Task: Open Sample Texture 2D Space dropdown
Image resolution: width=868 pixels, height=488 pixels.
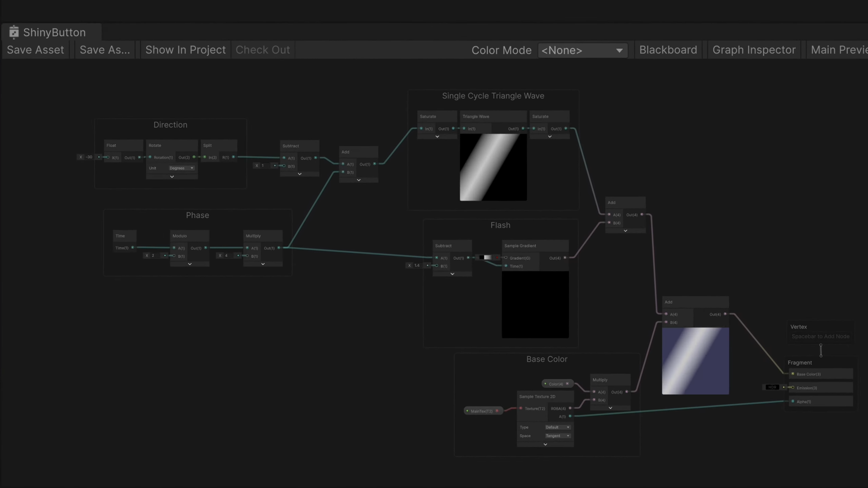Action: (x=558, y=436)
